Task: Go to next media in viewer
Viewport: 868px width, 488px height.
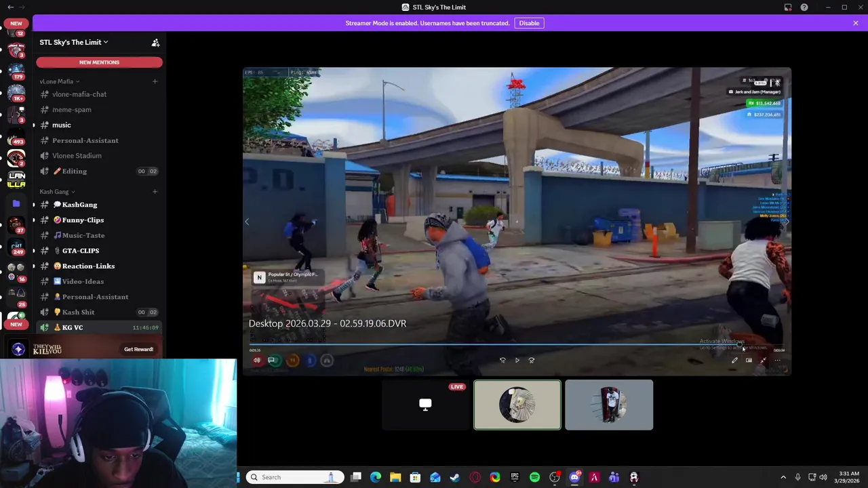Action: click(x=787, y=222)
